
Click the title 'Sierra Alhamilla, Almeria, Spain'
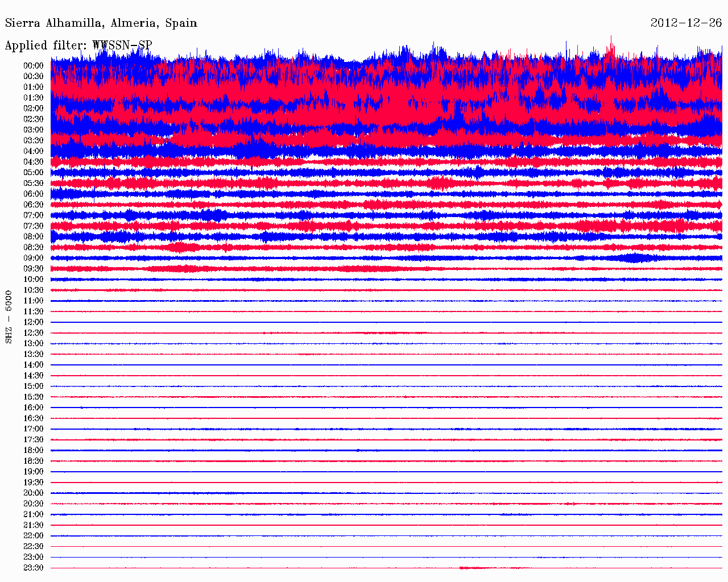(x=101, y=23)
